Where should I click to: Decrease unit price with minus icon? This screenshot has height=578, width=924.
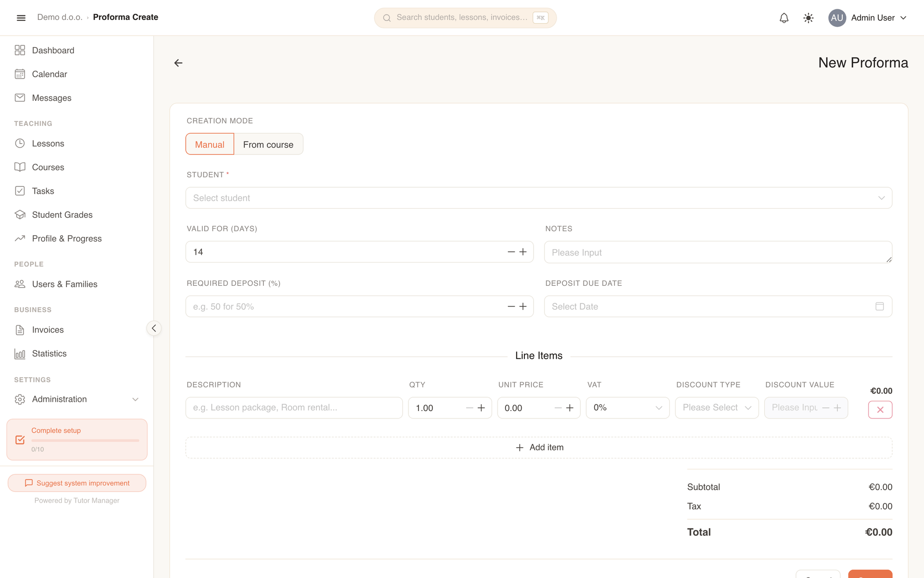point(558,408)
